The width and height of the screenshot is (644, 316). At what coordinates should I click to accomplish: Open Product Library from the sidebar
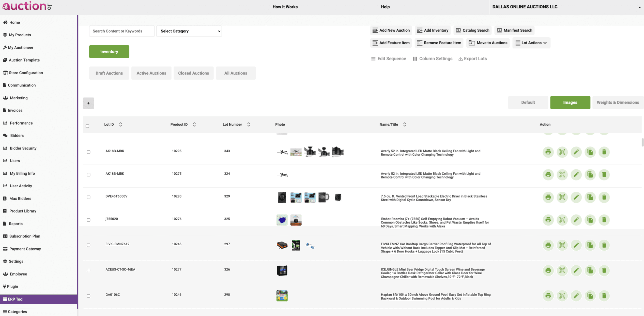click(x=22, y=211)
